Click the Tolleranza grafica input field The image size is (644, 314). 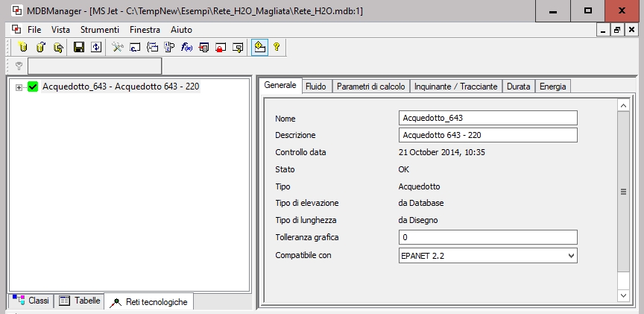(x=488, y=237)
